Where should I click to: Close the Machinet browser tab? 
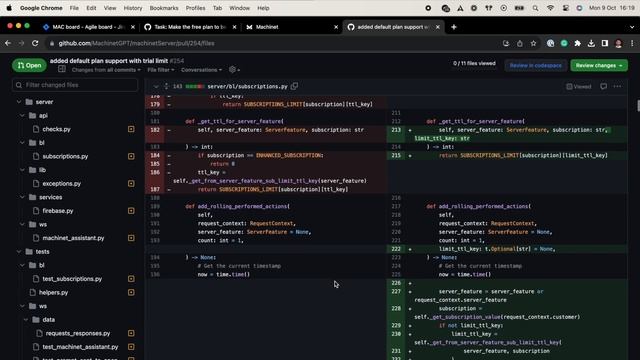pyautogui.click(x=336, y=27)
